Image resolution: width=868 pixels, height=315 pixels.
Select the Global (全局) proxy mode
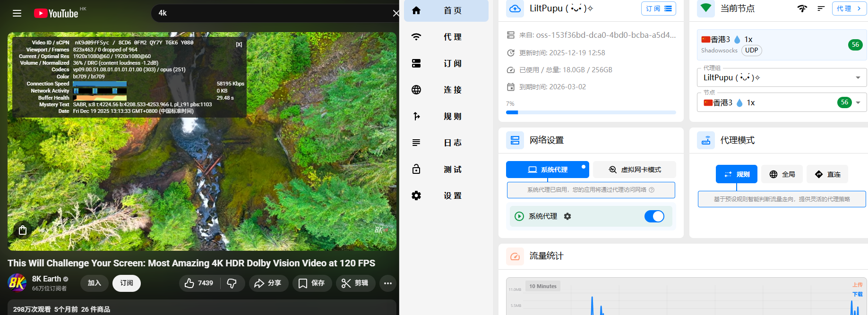tap(782, 174)
